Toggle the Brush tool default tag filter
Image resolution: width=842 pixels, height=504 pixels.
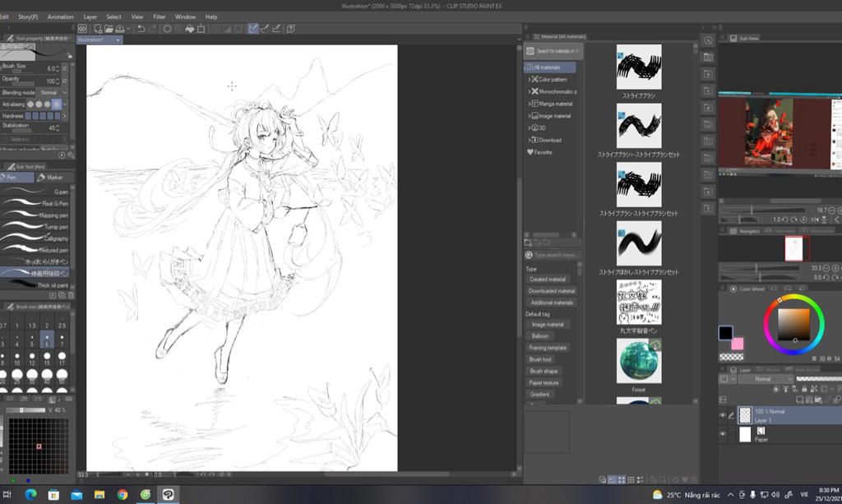coord(540,359)
